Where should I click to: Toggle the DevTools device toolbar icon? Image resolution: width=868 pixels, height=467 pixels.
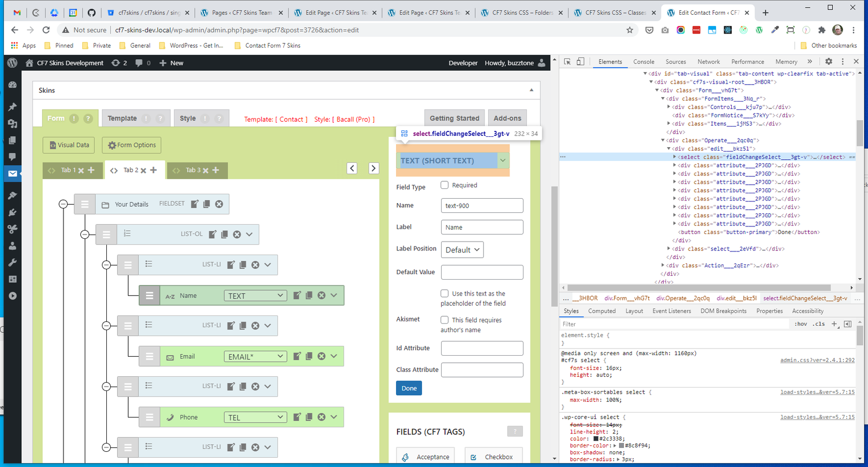[x=580, y=62]
